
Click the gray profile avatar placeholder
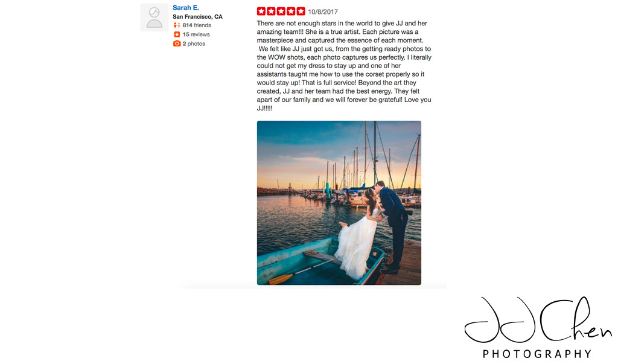[x=154, y=18]
